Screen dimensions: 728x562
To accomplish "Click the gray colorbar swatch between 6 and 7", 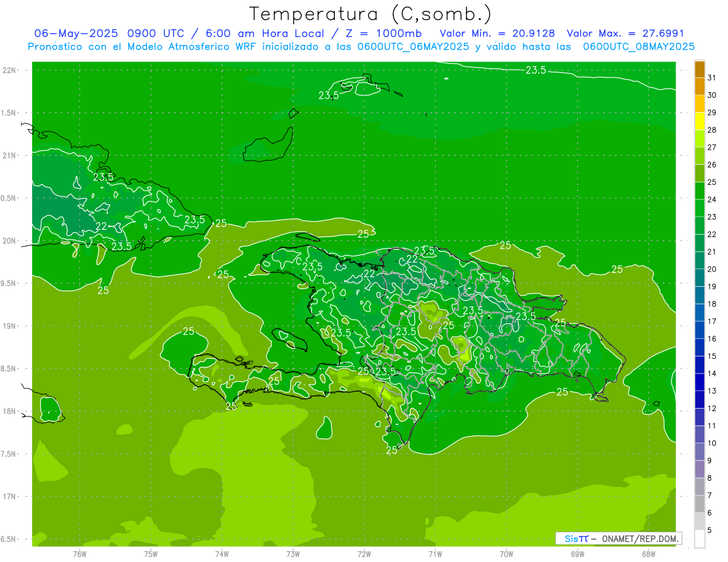I will click(699, 504).
